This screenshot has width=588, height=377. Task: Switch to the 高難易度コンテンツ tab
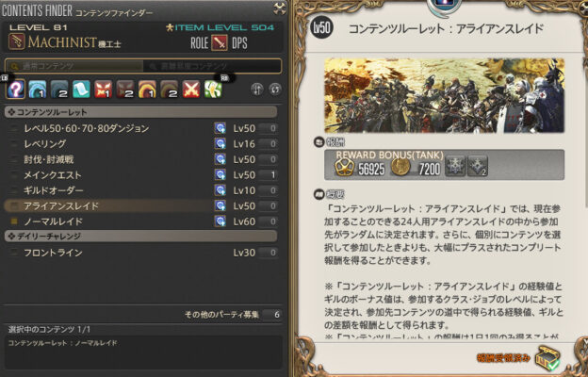coord(212,66)
